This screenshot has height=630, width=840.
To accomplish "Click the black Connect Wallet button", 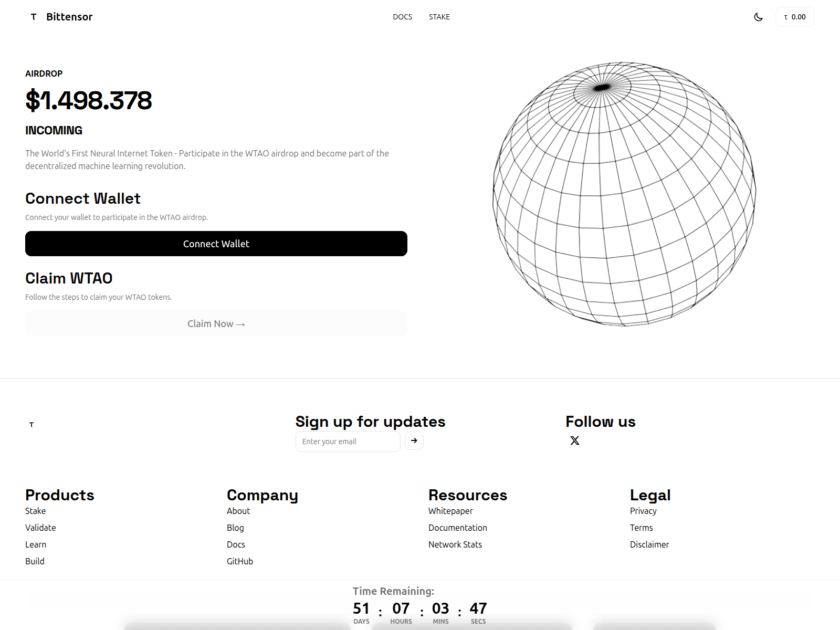I will [216, 244].
